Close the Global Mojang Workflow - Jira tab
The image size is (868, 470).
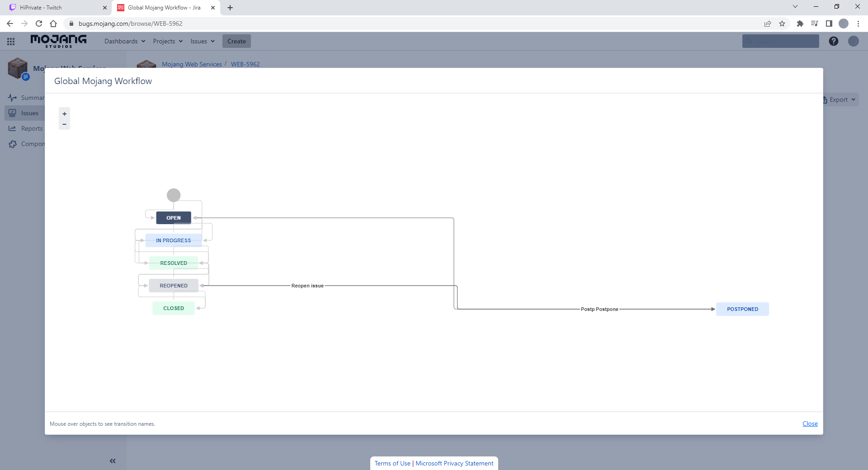(x=213, y=8)
